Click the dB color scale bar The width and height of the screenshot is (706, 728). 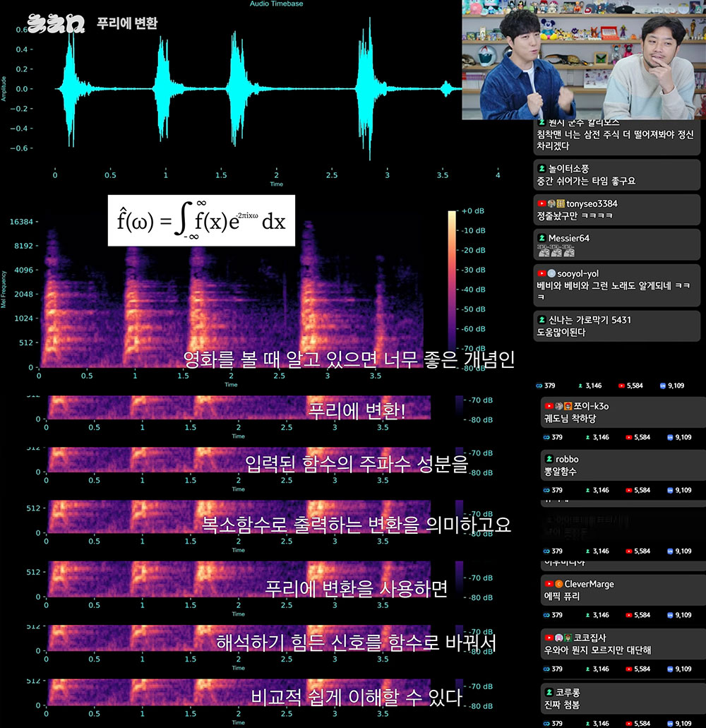(452, 279)
